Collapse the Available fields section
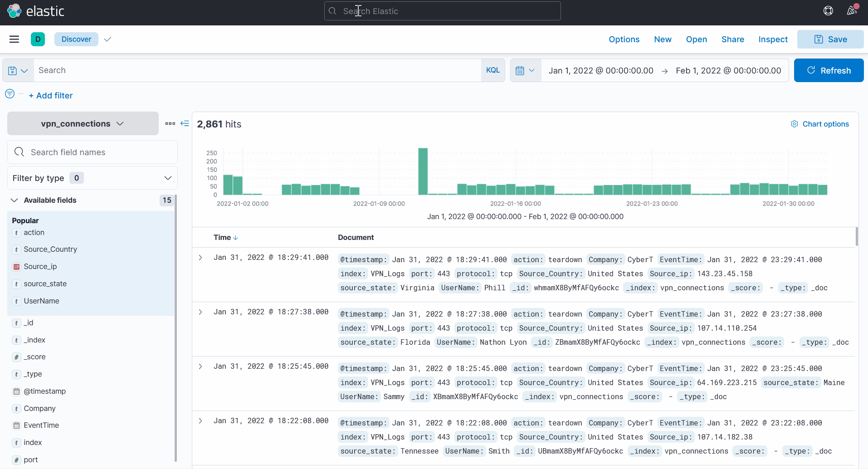This screenshot has height=469, width=868. click(x=15, y=200)
